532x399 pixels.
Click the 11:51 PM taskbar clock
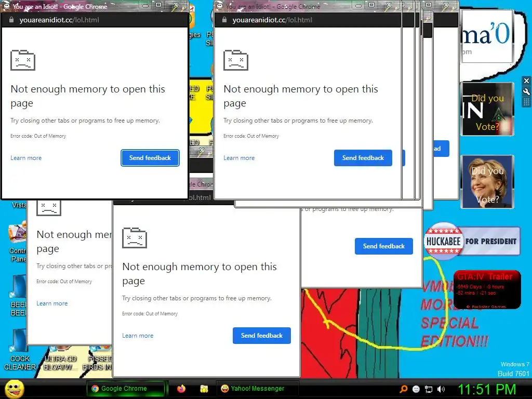pyautogui.click(x=487, y=389)
